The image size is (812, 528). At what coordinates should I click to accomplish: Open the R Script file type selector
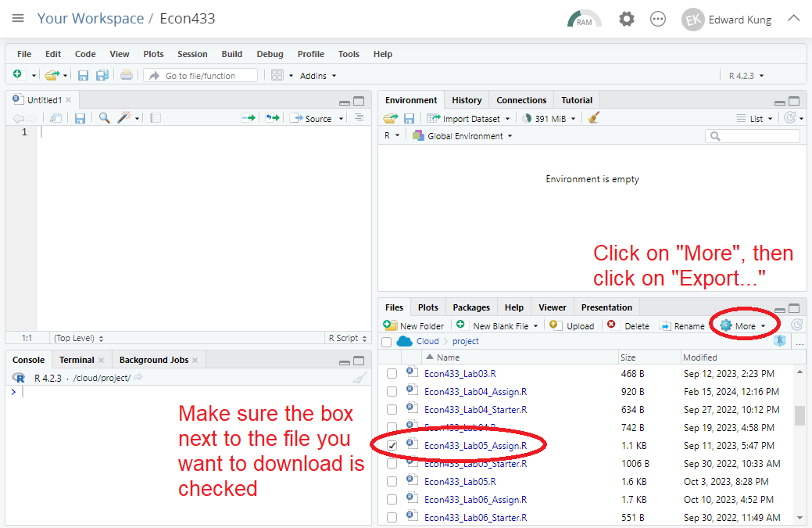(348, 338)
